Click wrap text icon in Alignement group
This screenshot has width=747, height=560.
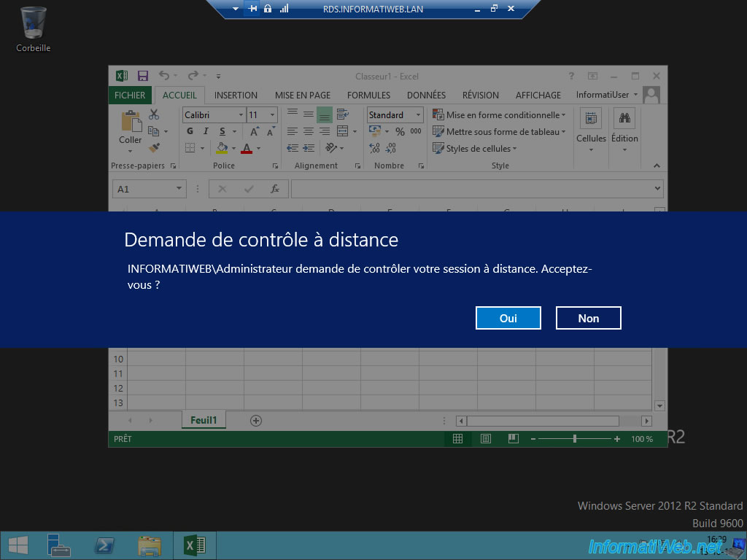tap(343, 114)
